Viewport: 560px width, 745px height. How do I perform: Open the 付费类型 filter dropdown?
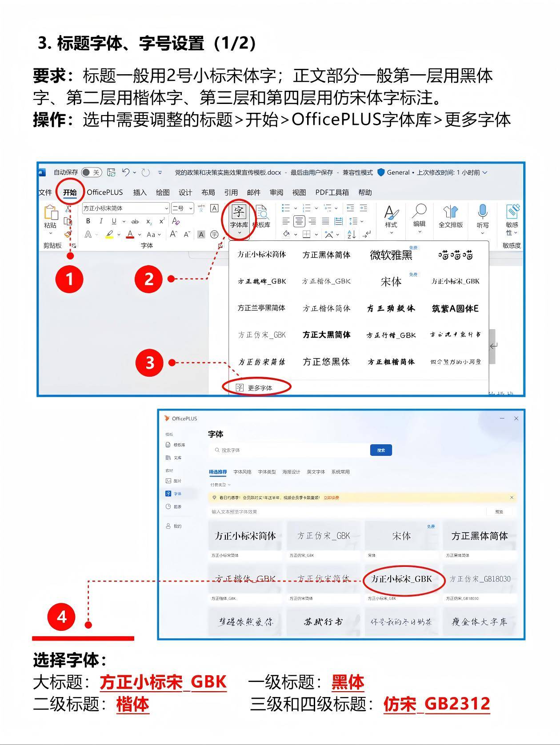(220, 485)
